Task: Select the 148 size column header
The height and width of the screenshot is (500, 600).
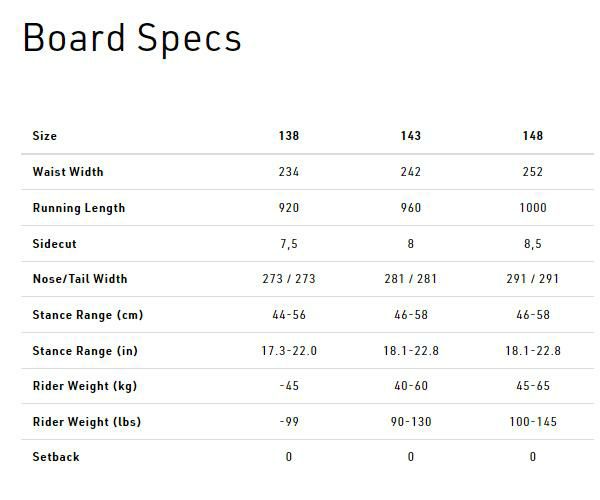Action: [x=532, y=136]
